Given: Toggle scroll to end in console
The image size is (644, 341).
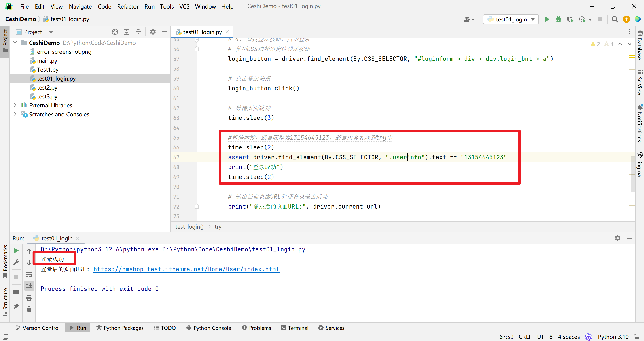Looking at the screenshot, I should pyautogui.click(x=29, y=286).
